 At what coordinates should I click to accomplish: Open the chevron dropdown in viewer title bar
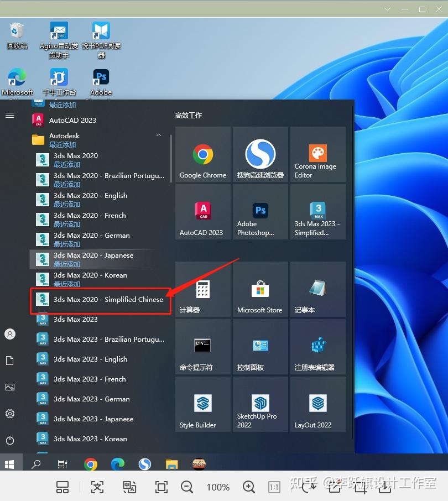tap(387, 9)
